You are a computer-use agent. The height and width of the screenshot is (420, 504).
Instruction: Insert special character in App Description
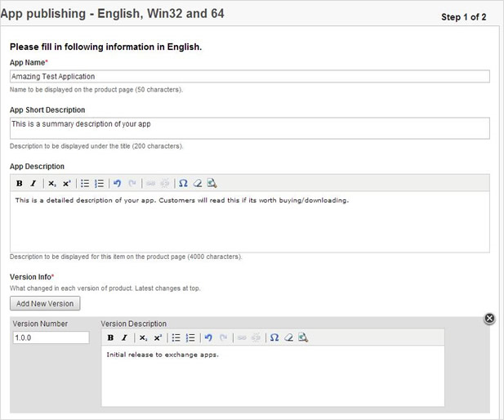[x=183, y=183]
